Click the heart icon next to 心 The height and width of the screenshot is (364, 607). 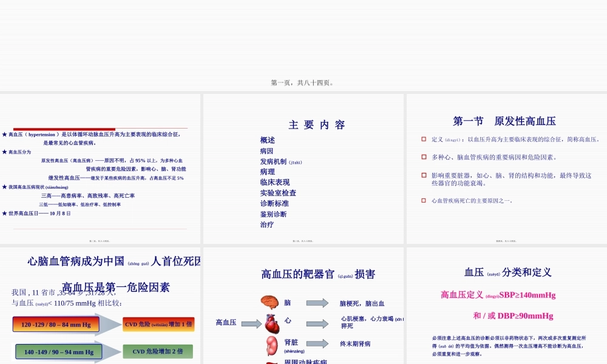(x=273, y=323)
